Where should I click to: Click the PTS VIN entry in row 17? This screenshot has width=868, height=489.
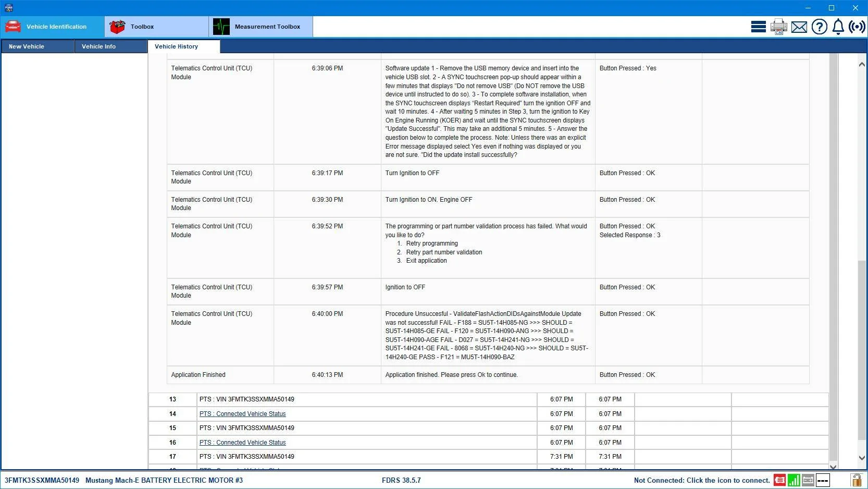(x=246, y=457)
